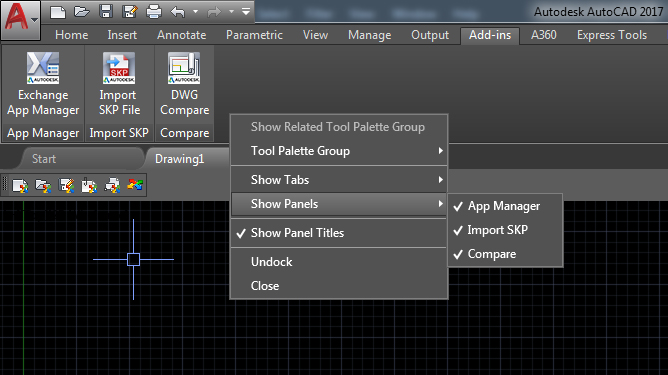Image resolution: width=668 pixels, height=375 pixels.
Task: Click the Save As icon with pencil
Action: (x=130, y=12)
